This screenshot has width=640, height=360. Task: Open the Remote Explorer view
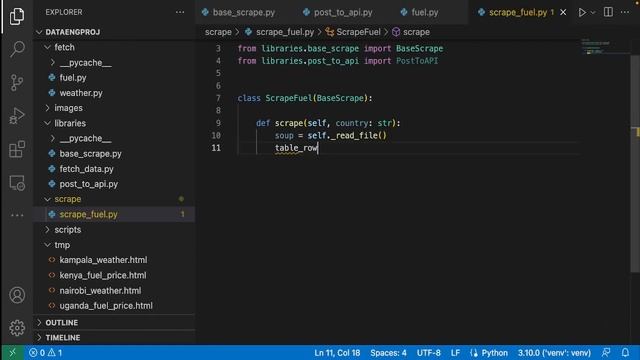(17, 183)
